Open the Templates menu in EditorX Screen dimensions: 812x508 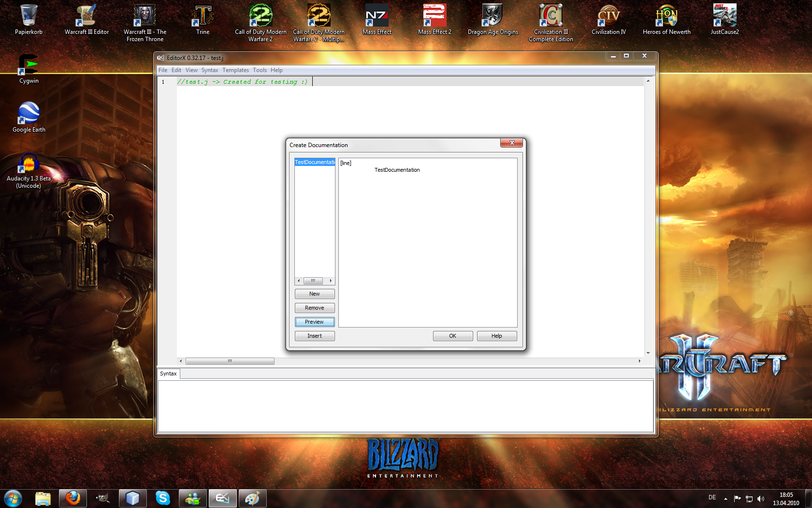235,70
